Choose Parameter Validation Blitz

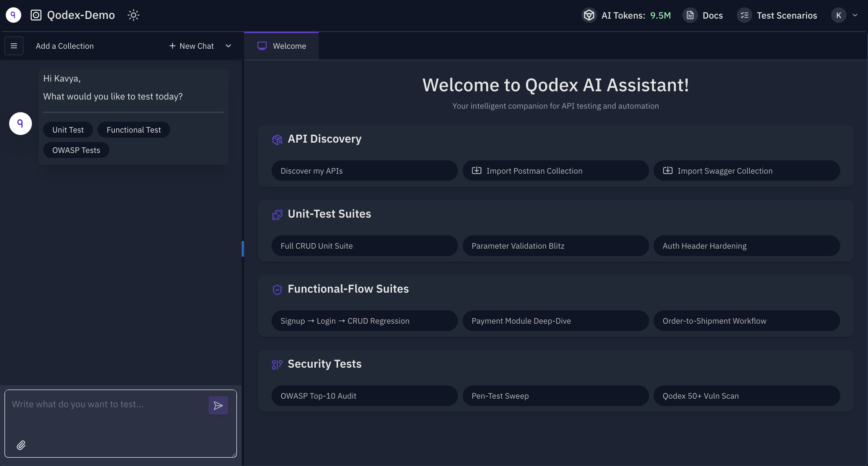click(556, 246)
